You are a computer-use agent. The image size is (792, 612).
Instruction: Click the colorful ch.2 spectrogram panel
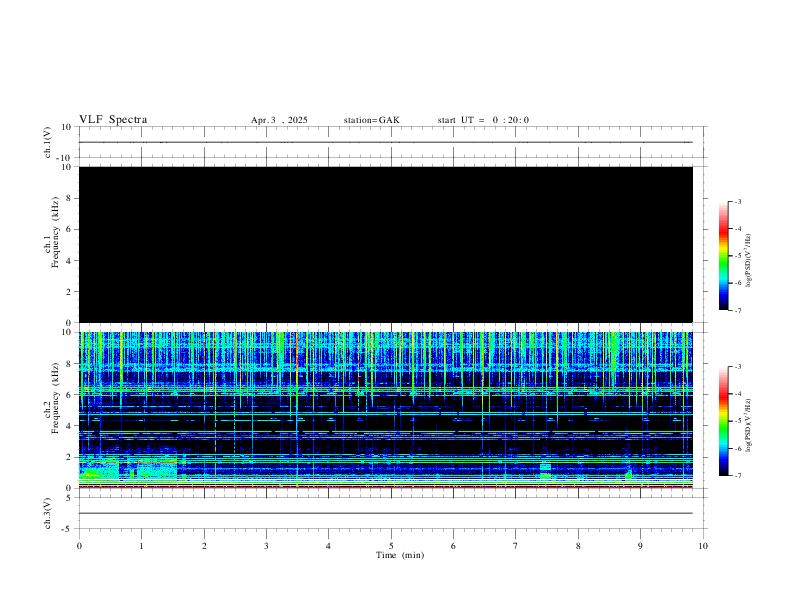[x=386, y=410]
